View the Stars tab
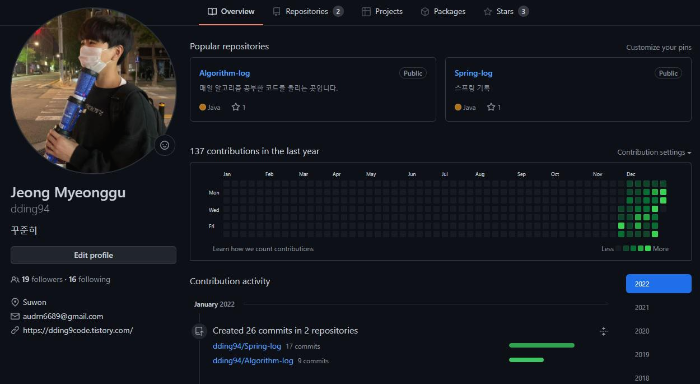Viewport: 700px width, 384px height. (x=506, y=12)
